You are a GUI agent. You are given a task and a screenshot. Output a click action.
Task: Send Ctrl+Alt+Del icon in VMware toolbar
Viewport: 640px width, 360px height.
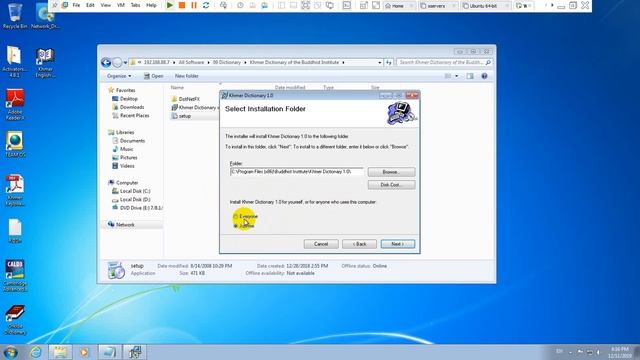(223, 5)
